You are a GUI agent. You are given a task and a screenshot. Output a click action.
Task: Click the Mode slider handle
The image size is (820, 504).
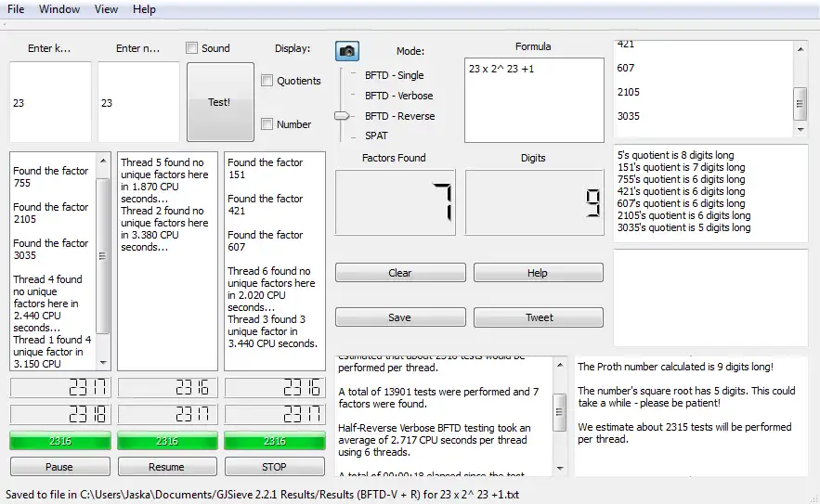[342, 115]
